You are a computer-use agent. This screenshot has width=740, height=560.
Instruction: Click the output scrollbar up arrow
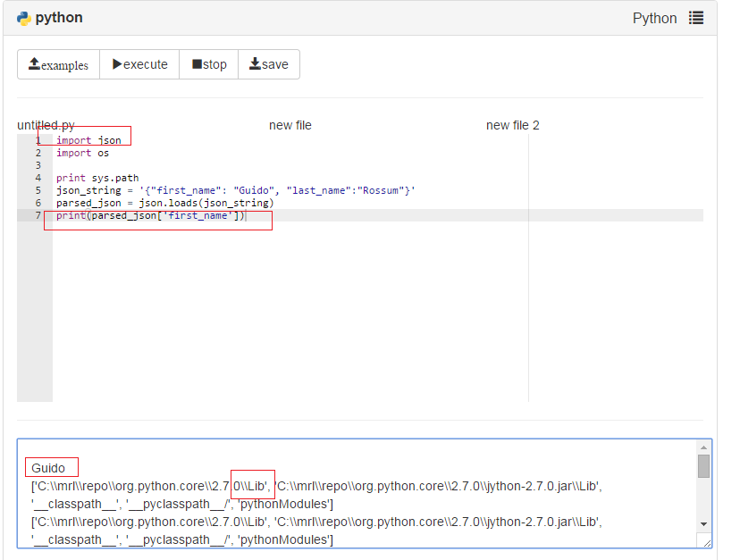coord(703,447)
